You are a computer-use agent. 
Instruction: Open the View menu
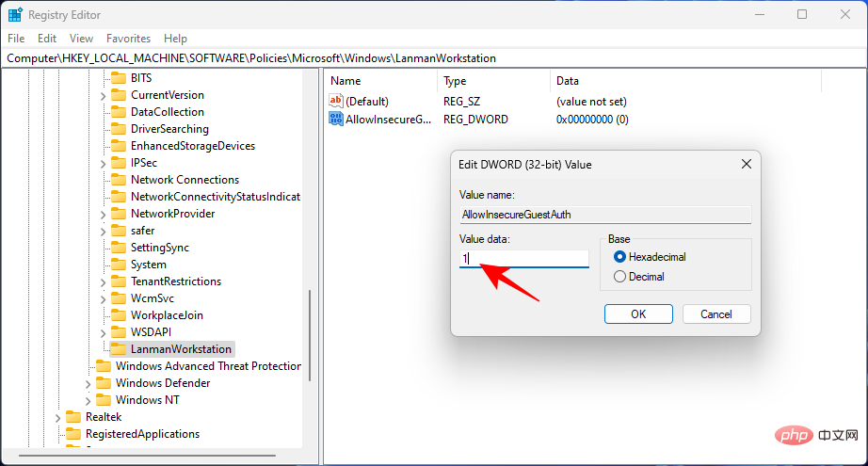(x=81, y=39)
